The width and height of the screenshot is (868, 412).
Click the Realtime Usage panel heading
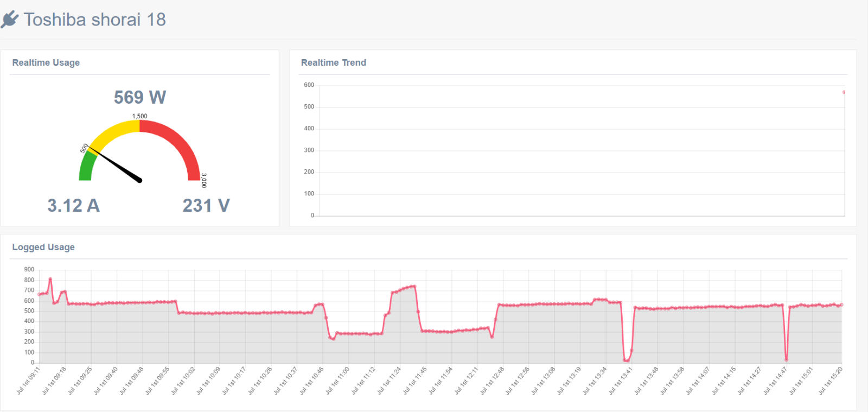coord(46,62)
